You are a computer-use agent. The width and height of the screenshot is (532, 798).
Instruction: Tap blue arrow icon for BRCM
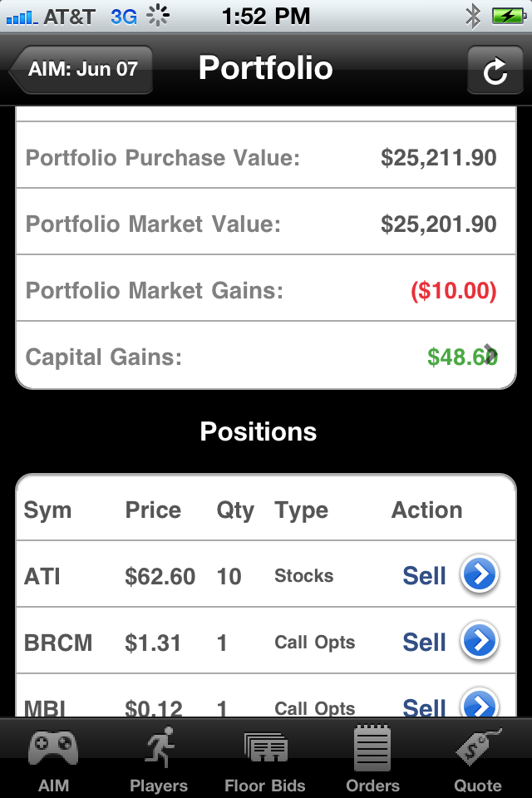click(480, 642)
